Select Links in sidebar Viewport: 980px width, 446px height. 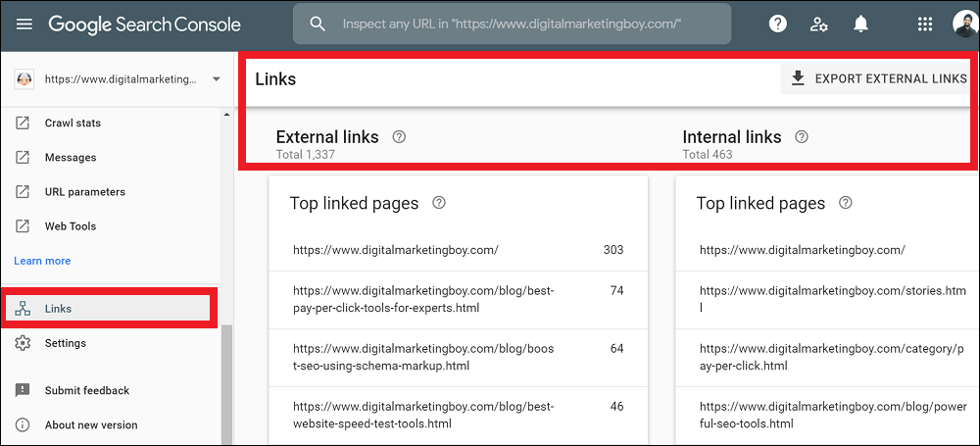point(109,309)
